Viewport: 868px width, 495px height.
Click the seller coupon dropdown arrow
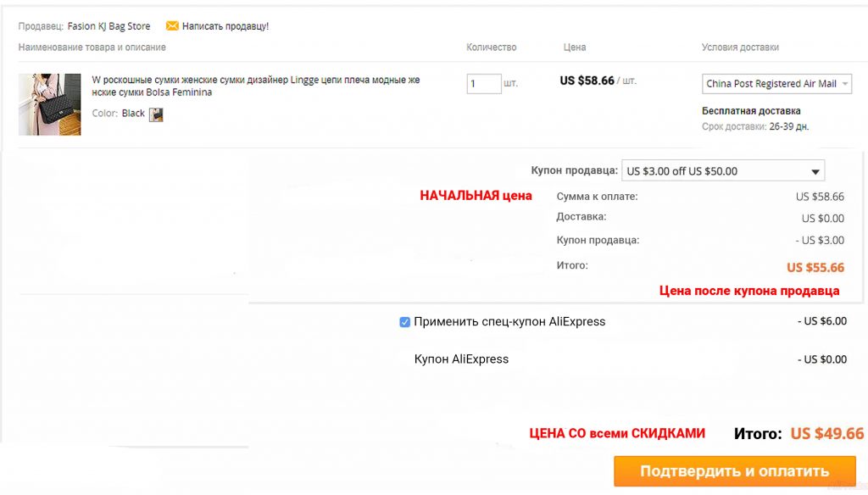click(x=815, y=172)
